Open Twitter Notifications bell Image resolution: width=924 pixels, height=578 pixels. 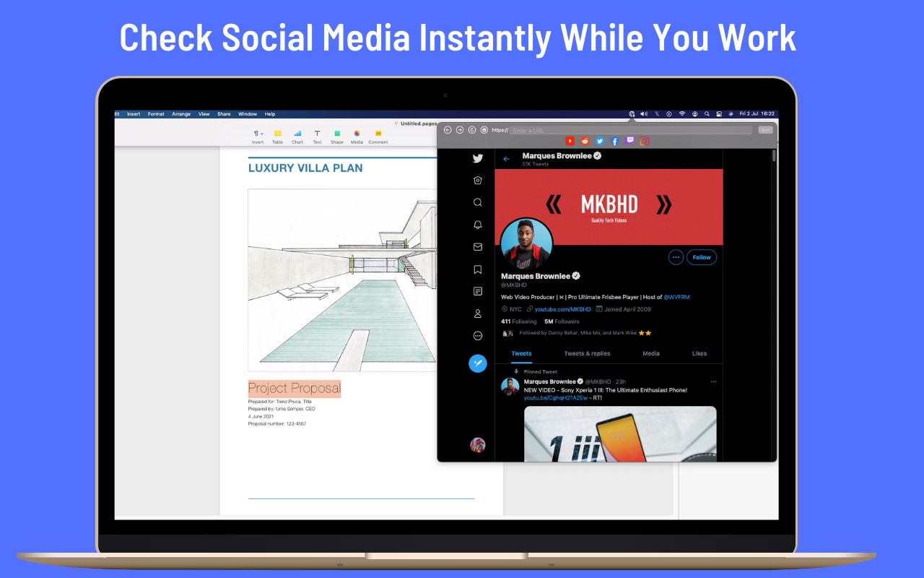pos(478,225)
